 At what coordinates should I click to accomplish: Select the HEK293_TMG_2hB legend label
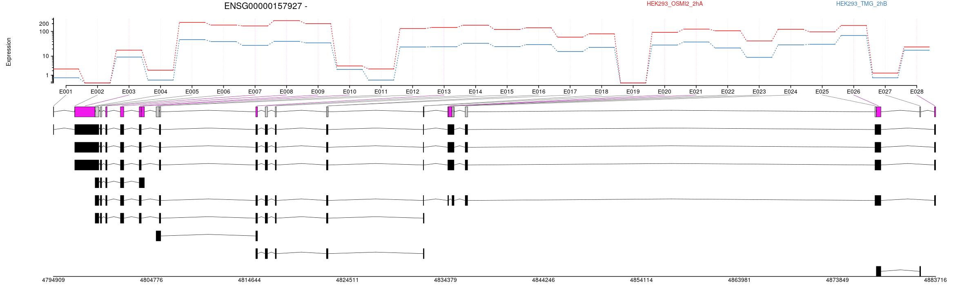coord(862,4)
